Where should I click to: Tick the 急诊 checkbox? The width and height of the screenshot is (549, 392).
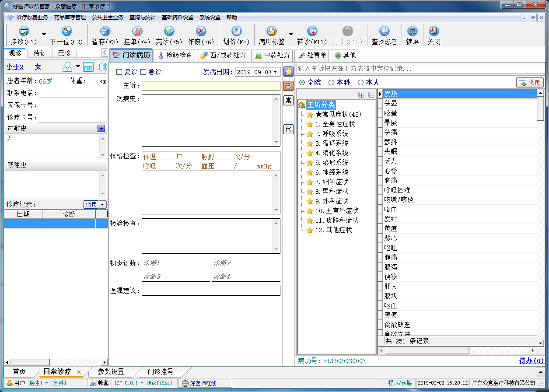click(x=143, y=72)
